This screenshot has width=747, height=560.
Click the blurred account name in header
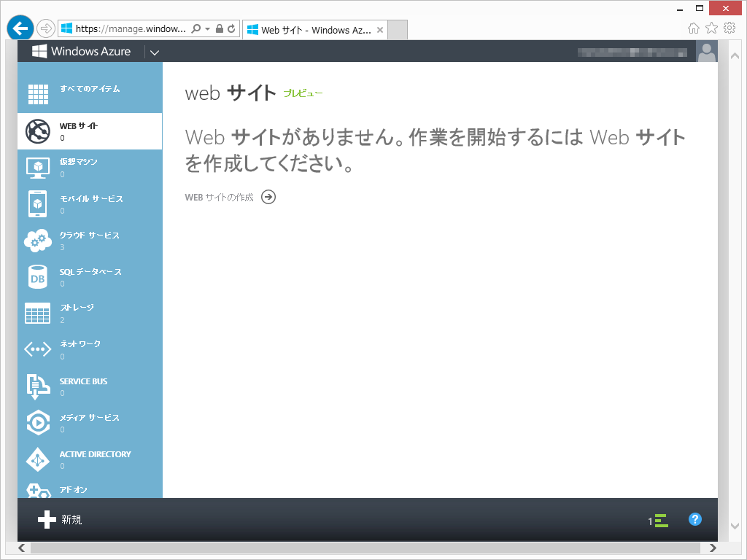point(632,52)
